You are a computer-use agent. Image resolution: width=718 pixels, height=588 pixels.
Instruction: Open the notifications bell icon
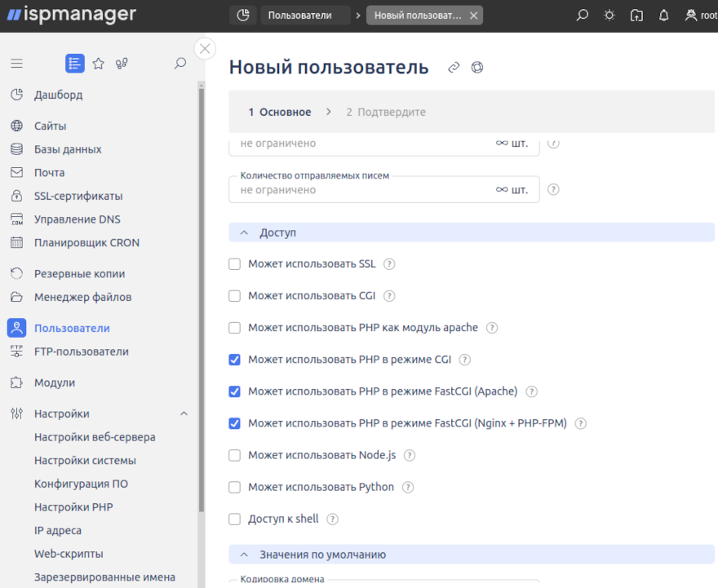click(663, 15)
